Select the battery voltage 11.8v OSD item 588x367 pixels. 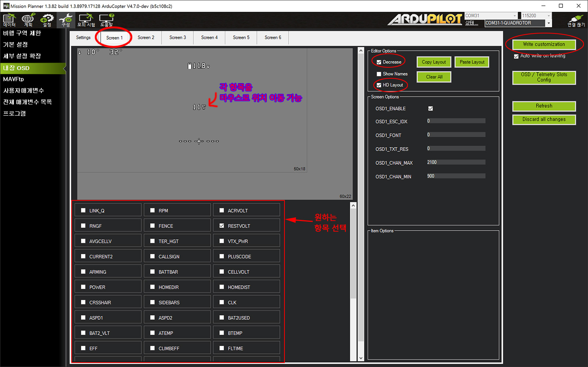click(198, 66)
